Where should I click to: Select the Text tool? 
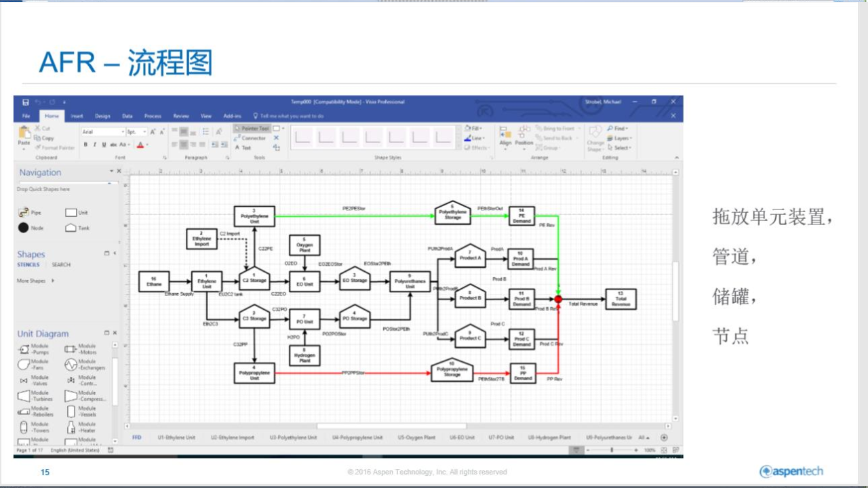pyautogui.click(x=243, y=147)
